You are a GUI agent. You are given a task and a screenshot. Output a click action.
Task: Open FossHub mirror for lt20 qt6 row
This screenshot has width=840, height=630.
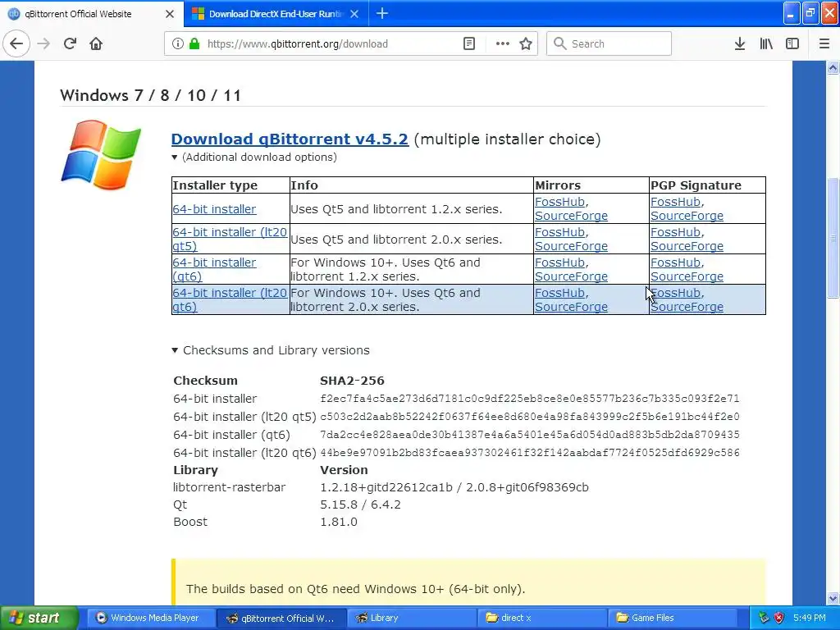pyautogui.click(x=559, y=293)
